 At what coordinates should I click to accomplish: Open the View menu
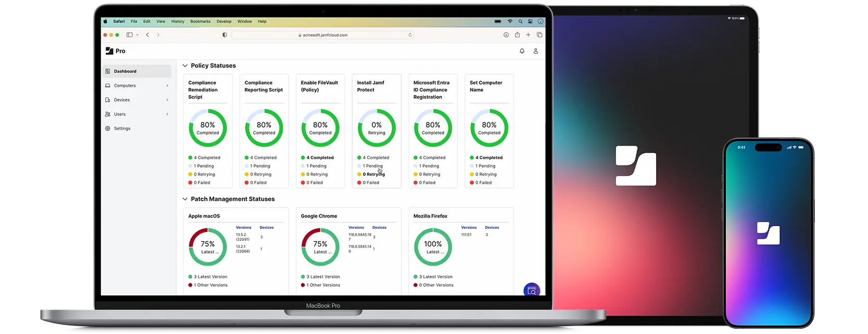(161, 21)
